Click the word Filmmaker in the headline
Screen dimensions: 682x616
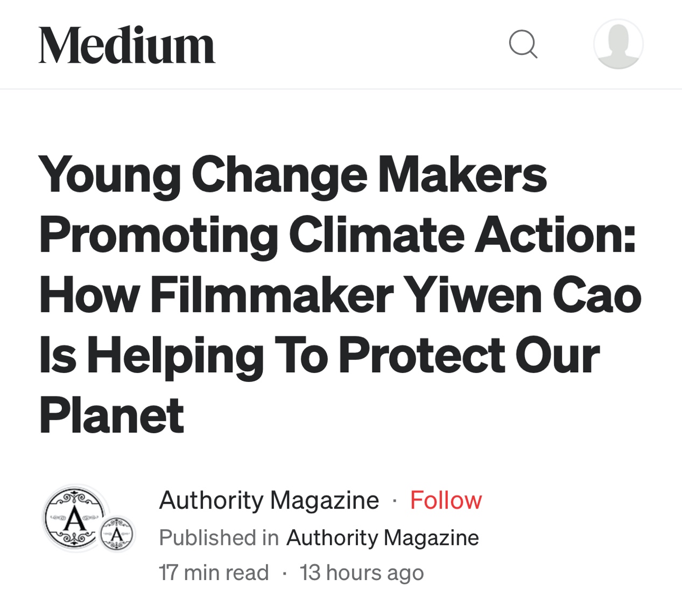pyautogui.click(x=272, y=295)
